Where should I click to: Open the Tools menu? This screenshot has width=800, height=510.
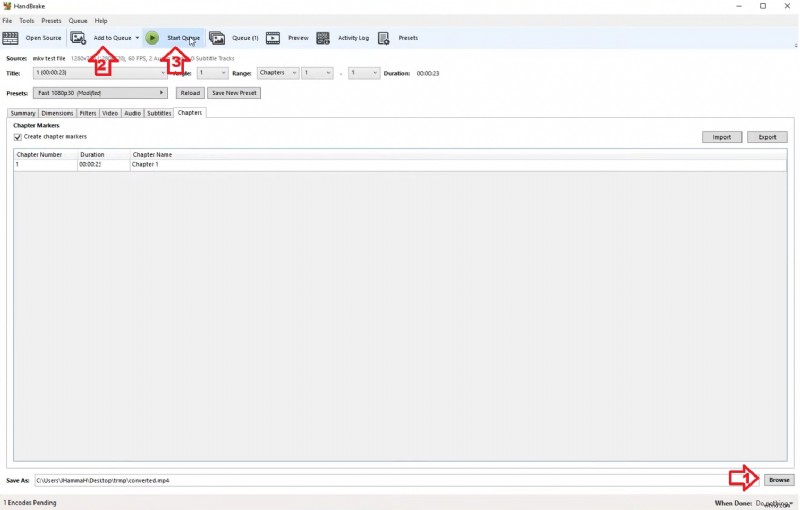click(27, 21)
